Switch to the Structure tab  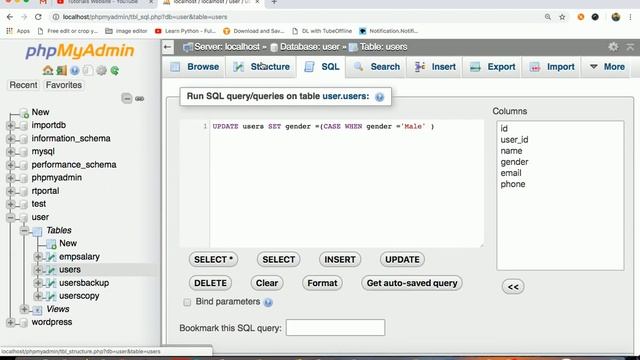261,67
